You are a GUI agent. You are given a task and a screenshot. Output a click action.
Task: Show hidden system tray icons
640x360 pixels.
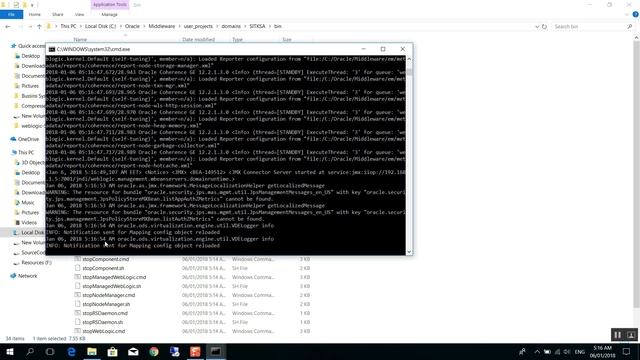[x=537, y=352]
